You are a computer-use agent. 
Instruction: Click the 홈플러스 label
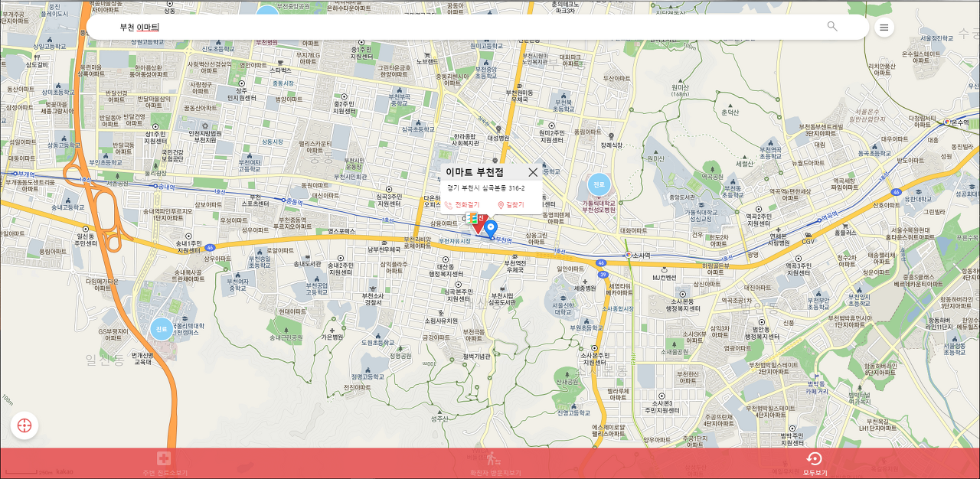844,231
